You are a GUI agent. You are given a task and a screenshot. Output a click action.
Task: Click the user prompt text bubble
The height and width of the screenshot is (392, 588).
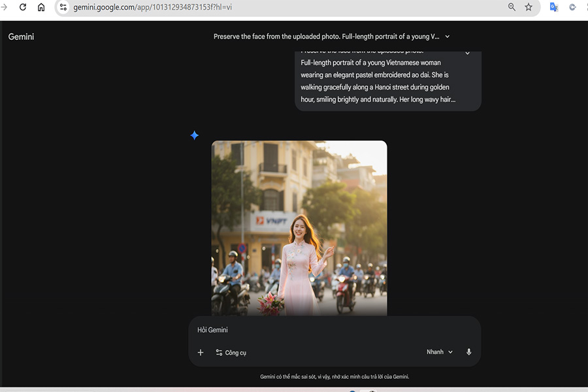pyautogui.click(x=379, y=82)
